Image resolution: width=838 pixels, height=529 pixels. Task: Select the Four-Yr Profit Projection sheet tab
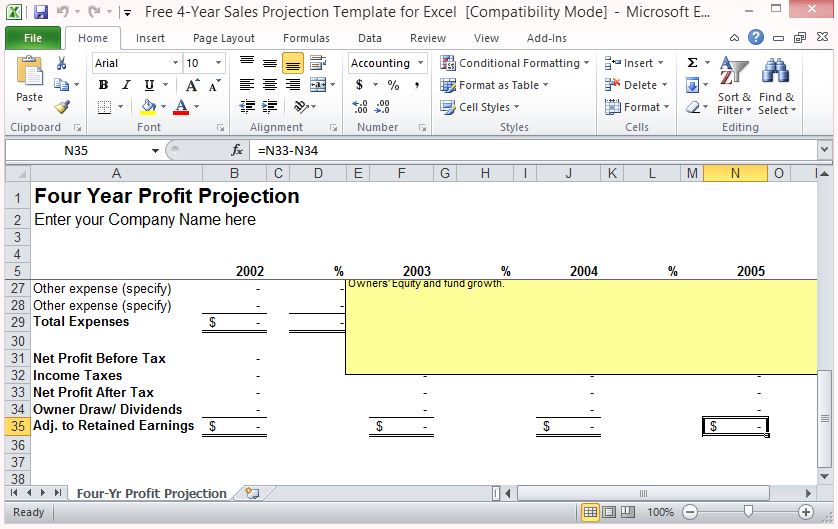pyautogui.click(x=152, y=493)
